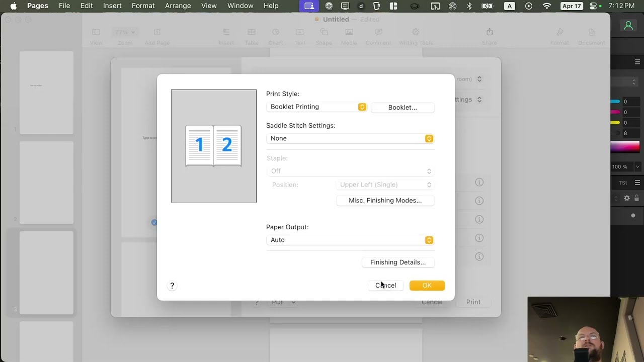The width and height of the screenshot is (644, 362).
Task: Click the round 'd' menu bar icon
Action: coord(361,6)
